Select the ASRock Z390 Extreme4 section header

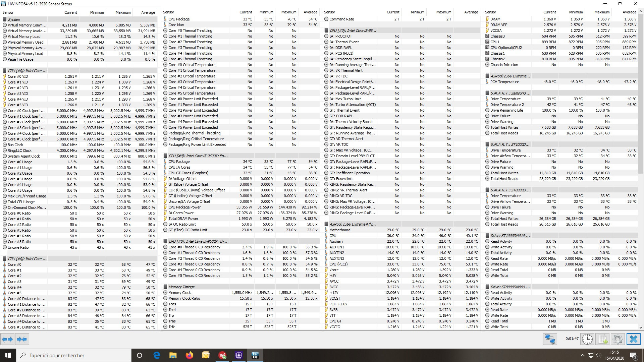353,224
